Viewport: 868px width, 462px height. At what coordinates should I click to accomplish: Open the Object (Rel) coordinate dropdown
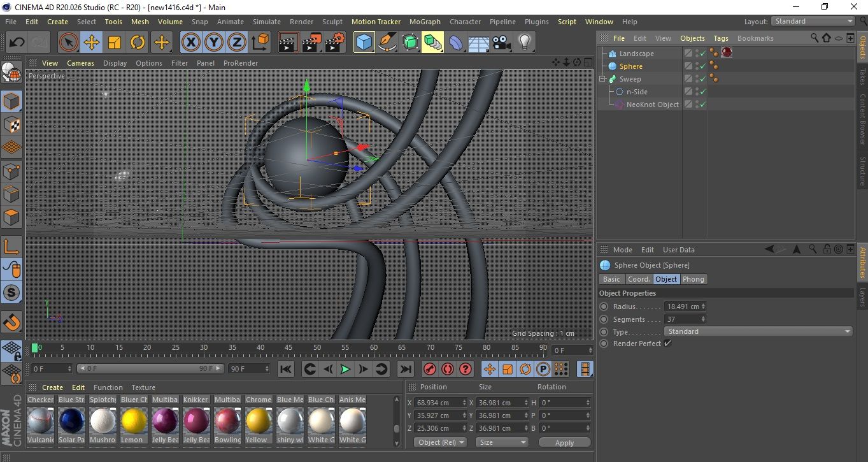(x=440, y=442)
